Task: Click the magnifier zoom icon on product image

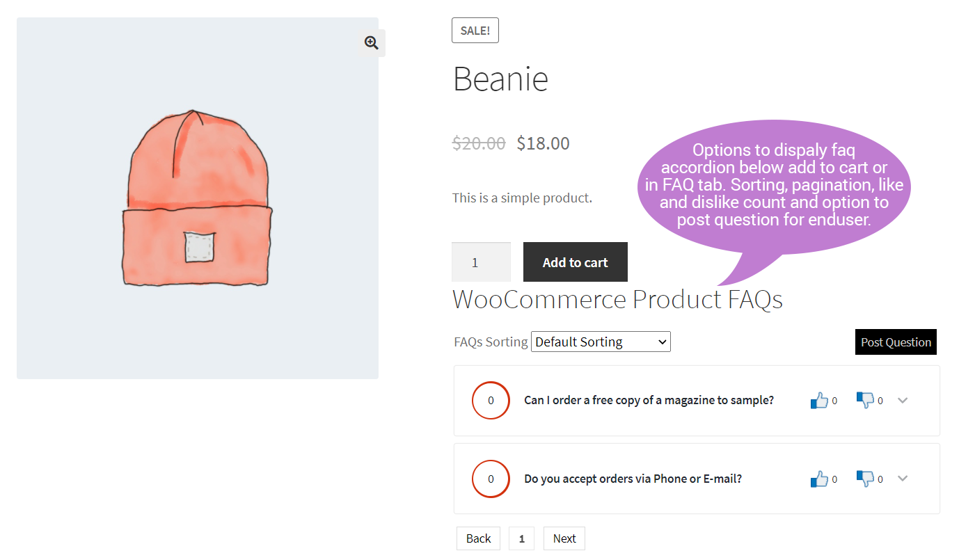Action: coord(372,43)
